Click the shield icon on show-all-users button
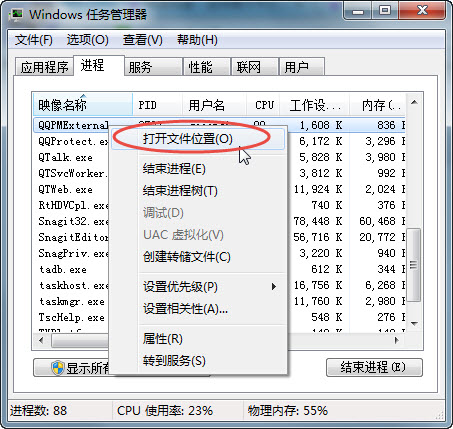 58,368
